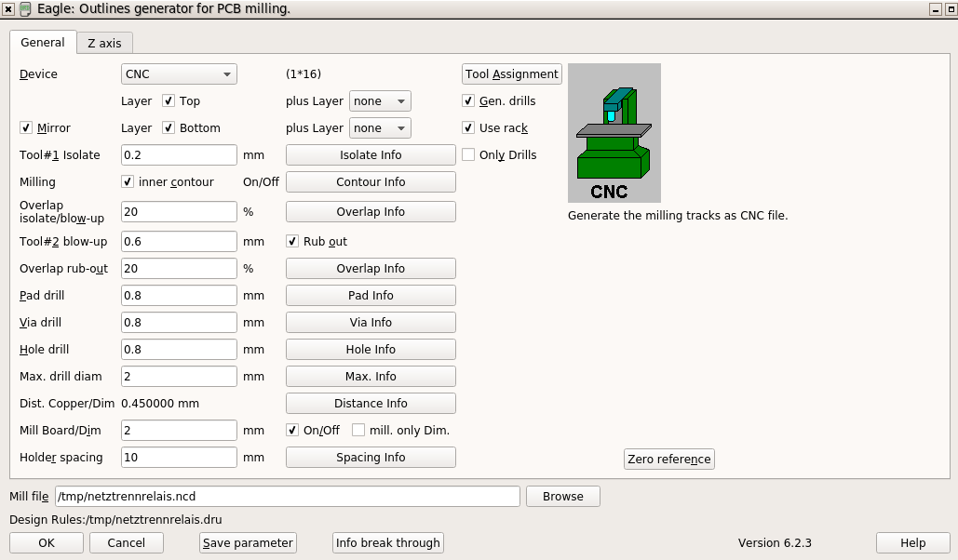958x560 pixels.
Task: Open the Device CNC dropdown
Action: tap(179, 74)
